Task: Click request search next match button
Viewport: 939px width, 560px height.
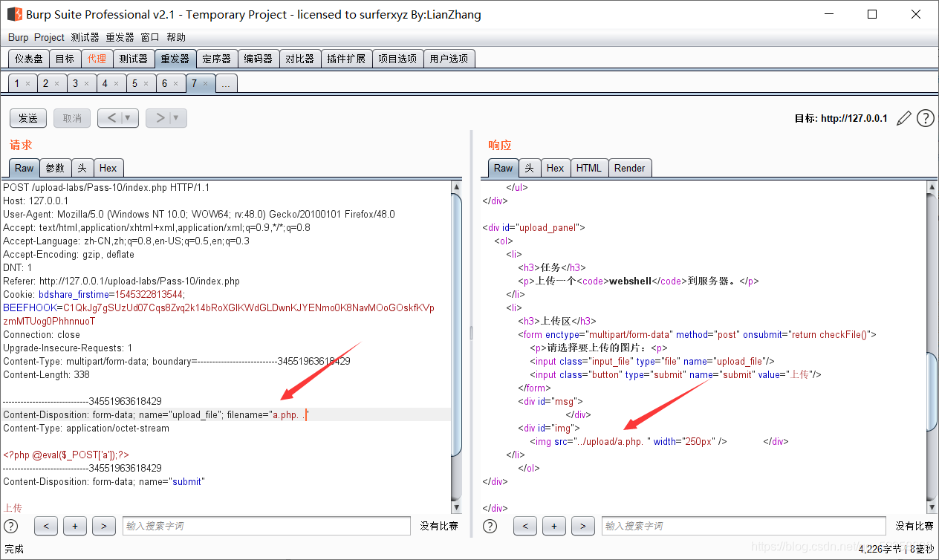Action: click(x=104, y=526)
